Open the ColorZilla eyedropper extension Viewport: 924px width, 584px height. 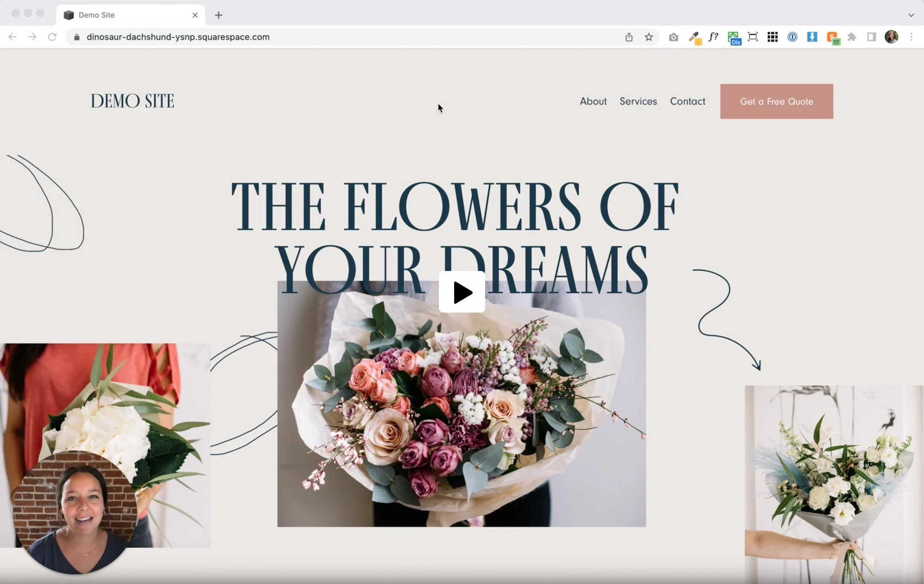tap(695, 37)
